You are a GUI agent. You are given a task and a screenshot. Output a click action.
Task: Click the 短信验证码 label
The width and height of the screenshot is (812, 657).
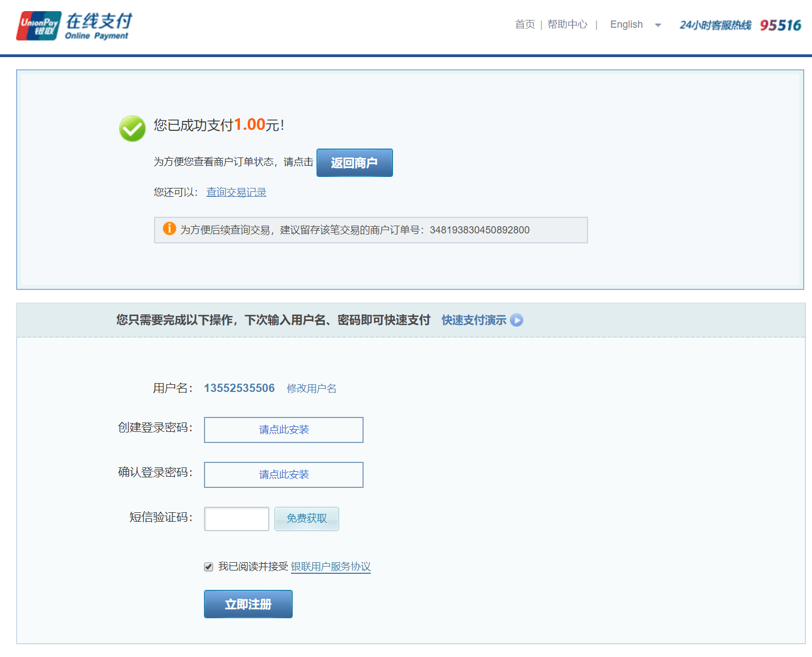[161, 517]
